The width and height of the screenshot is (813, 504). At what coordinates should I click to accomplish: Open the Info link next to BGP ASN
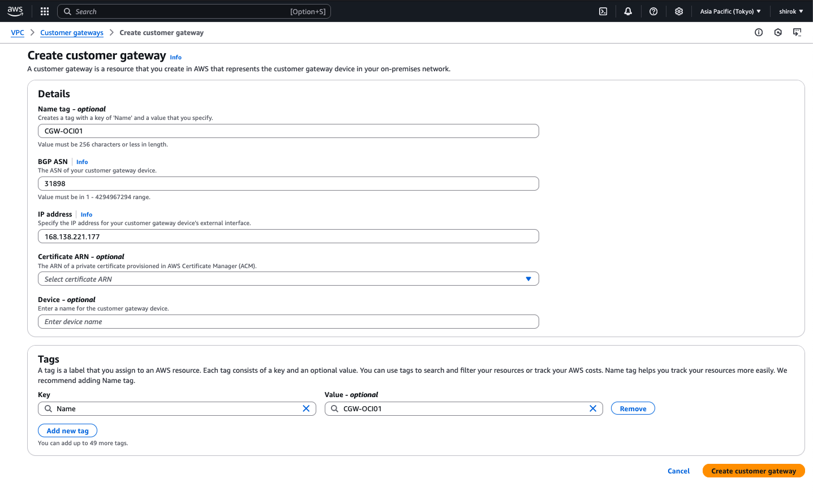(x=82, y=162)
